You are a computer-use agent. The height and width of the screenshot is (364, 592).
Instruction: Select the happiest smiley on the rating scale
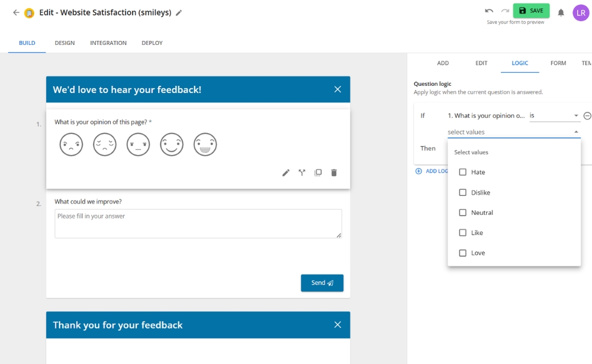[205, 144]
